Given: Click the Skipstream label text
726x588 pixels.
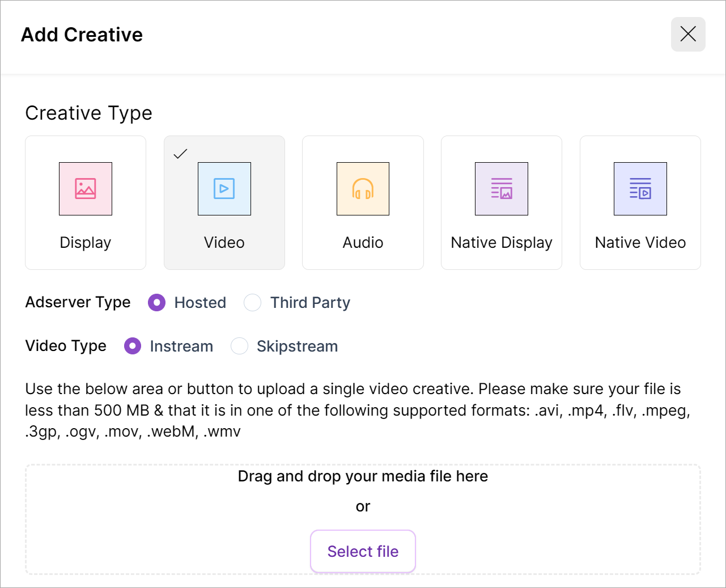Looking at the screenshot, I should point(297,346).
